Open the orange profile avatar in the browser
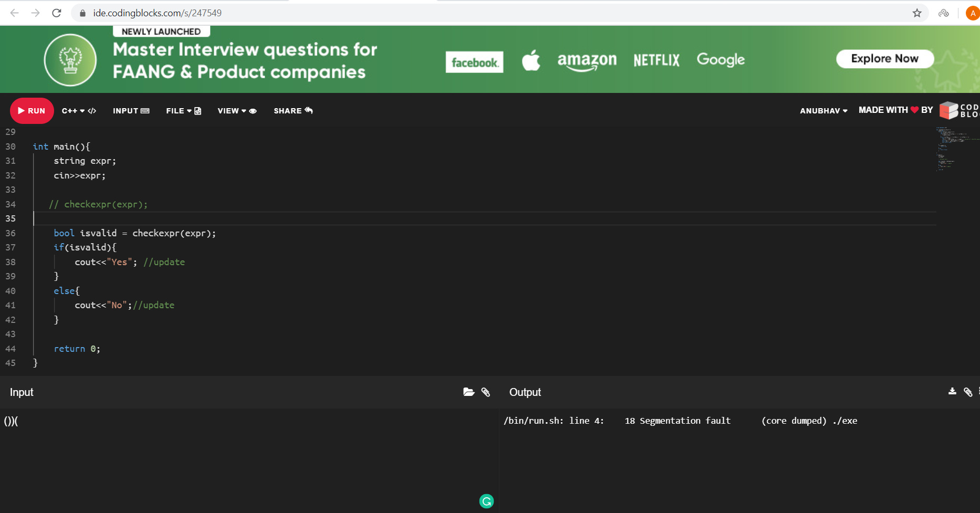The width and height of the screenshot is (980, 513). coord(973,13)
